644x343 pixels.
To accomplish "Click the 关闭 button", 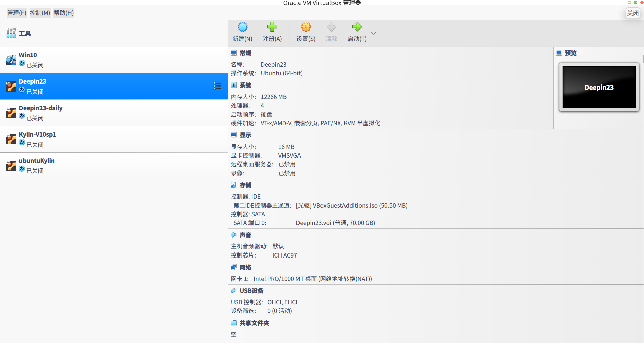I will (633, 13).
